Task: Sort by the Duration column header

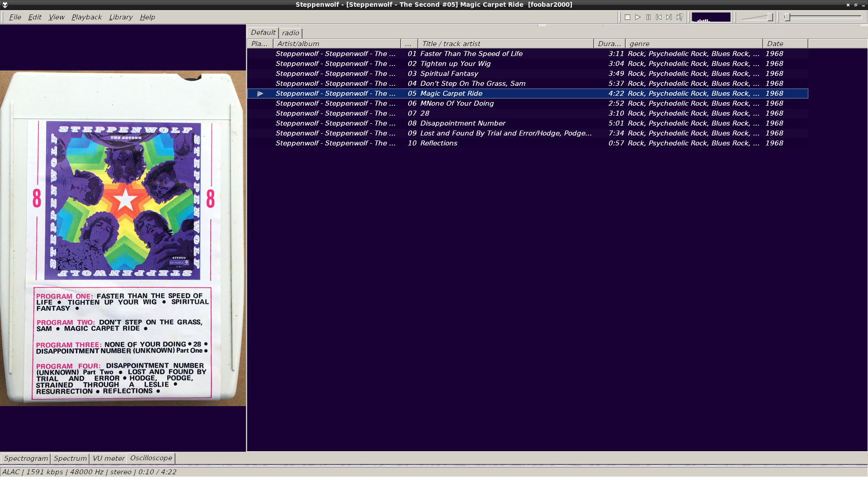Action: point(609,44)
